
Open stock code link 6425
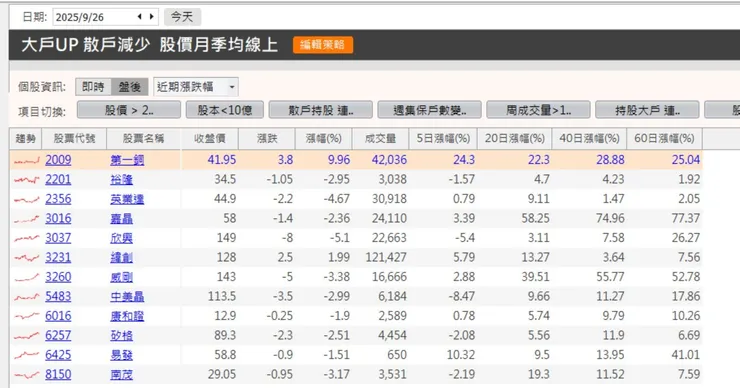(x=58, y=354)
